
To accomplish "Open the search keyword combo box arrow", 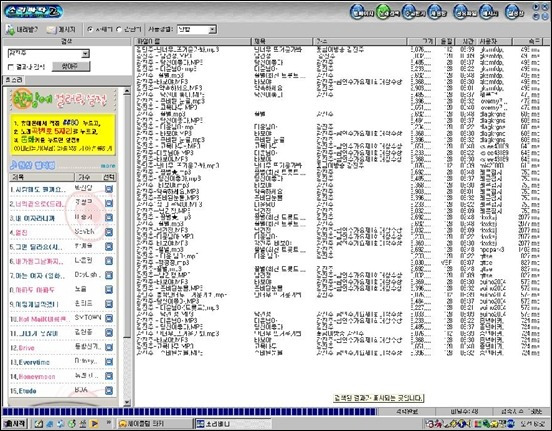I will (86, 54).
